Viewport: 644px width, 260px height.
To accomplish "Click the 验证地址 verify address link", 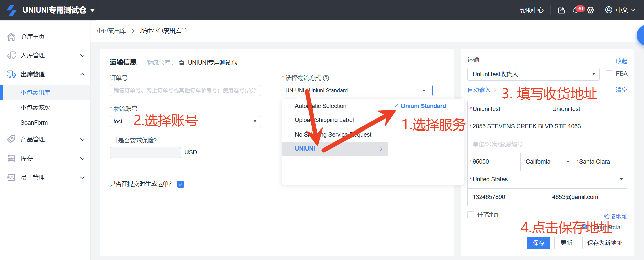I will (615, 217).
